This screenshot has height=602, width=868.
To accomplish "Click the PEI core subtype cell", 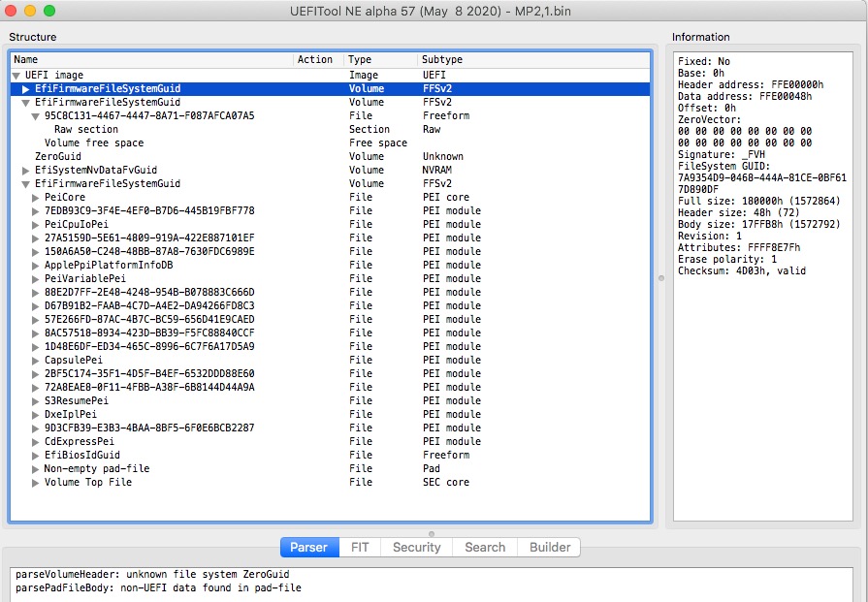I will click(445, 197).
